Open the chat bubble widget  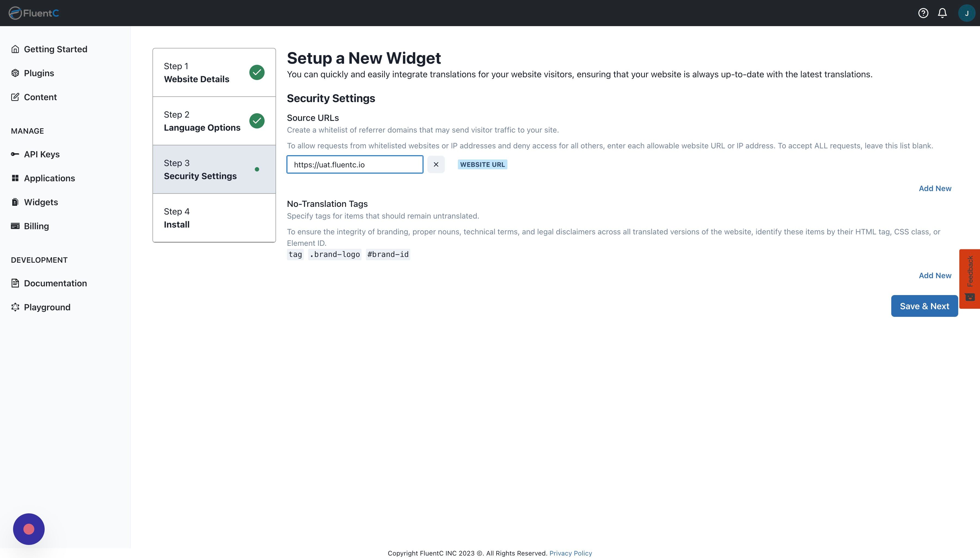point(29,529)
